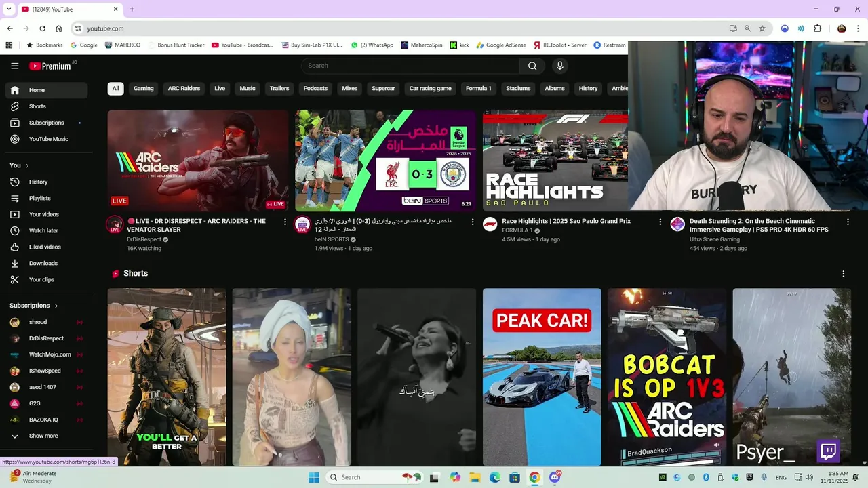Open YouTube Music from sidebar

46,139
